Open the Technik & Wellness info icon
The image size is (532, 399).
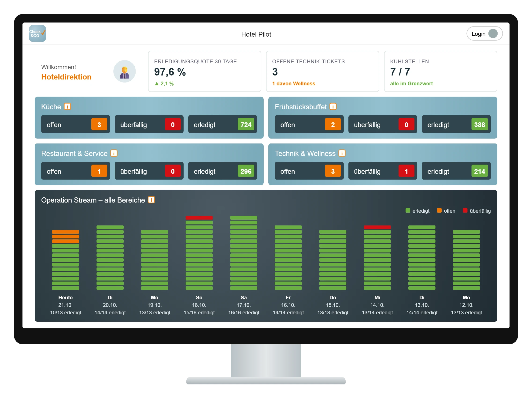[342, 153]
